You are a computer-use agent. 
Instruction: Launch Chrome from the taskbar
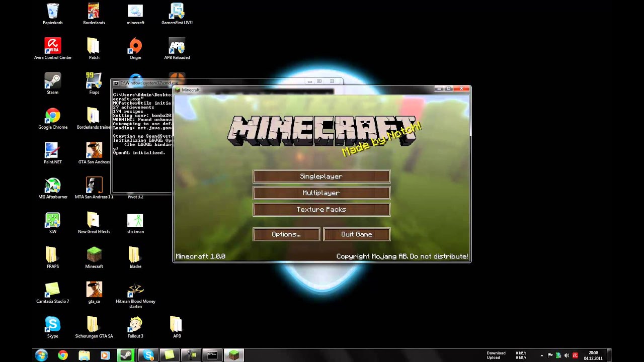pyautogui.click(x=63, y=355)
